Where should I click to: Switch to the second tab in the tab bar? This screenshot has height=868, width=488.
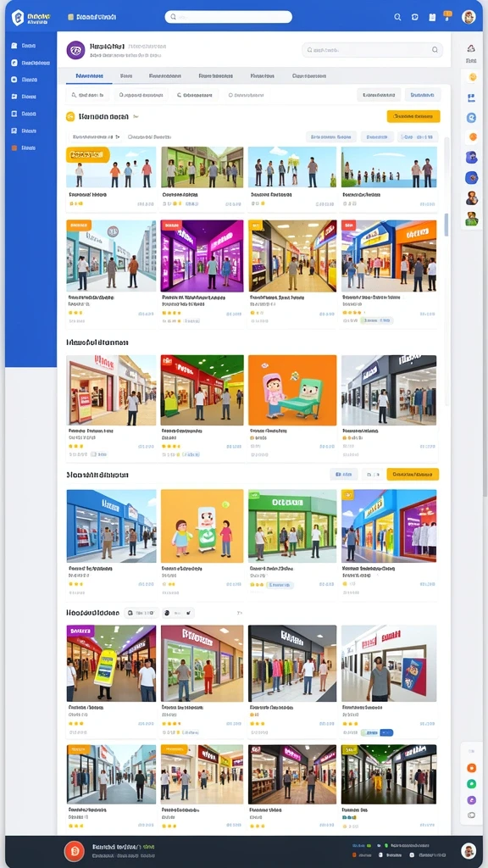126,75
